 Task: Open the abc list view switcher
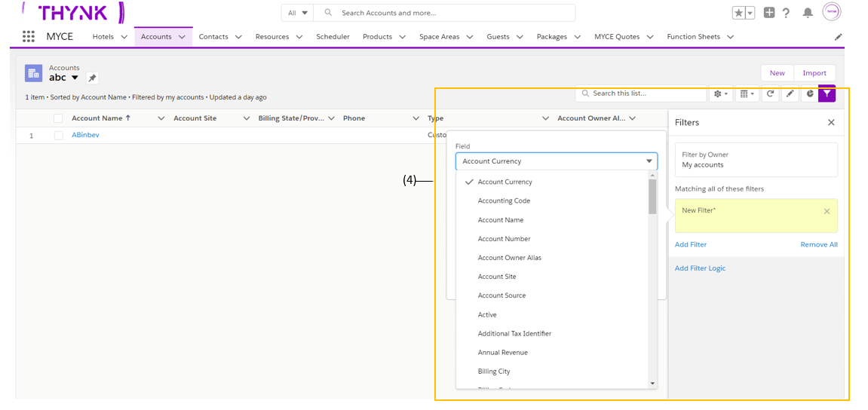coord(75,78)
